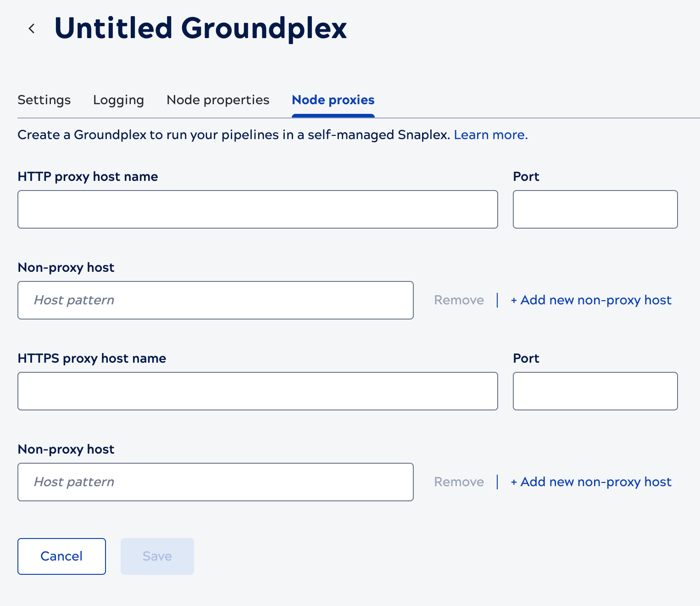This screenshot has height=606, width=700.
Task: Cancel the Groundplex creation
Action: (x=61, y=556)
